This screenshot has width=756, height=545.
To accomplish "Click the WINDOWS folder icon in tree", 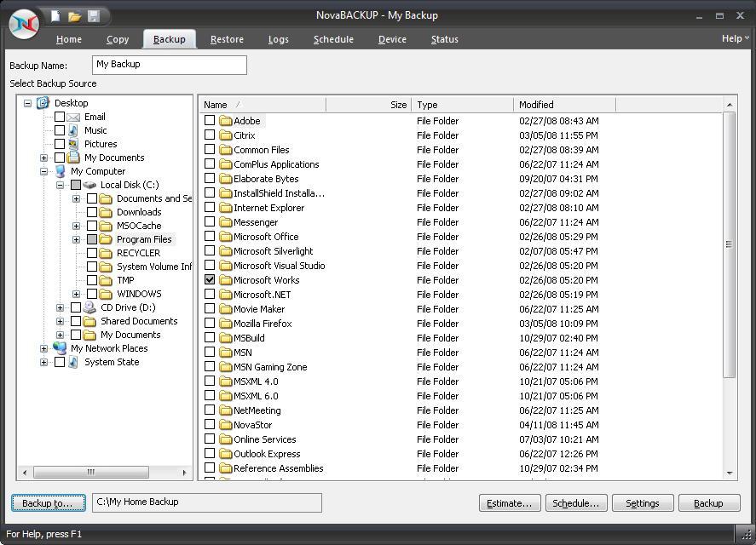I will click(106, 294).
